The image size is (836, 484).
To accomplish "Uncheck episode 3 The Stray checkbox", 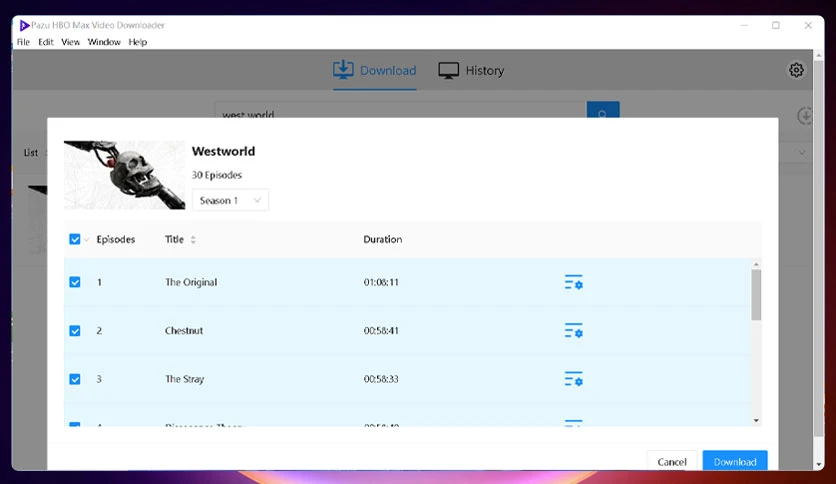I will (x=75, y=379).
